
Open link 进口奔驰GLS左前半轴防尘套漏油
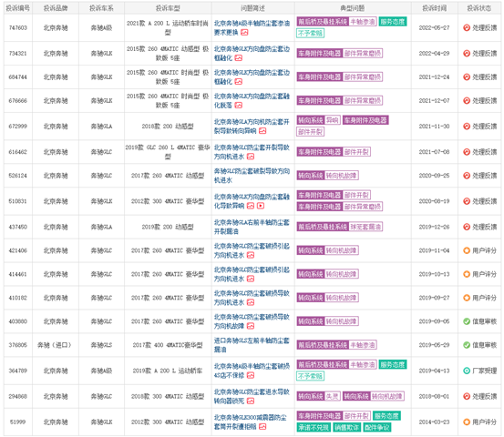tap(252, 345)
